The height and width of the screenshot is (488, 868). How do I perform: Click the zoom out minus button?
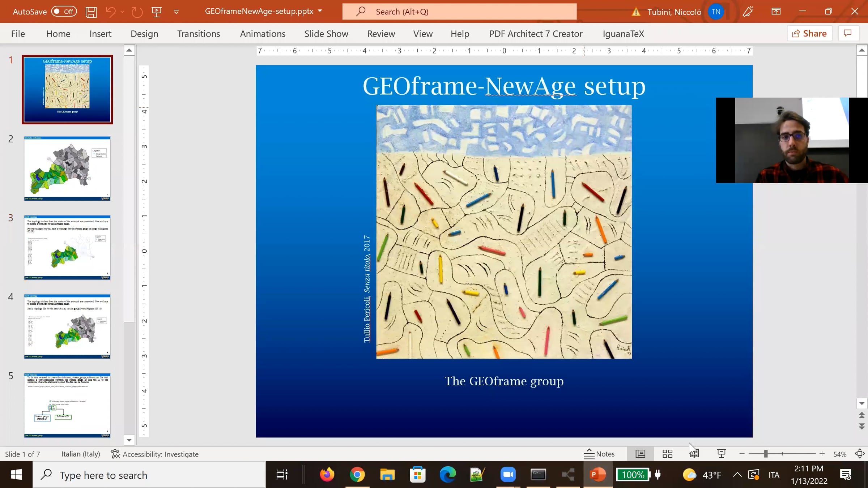pyautogui.click(x=742, y=454)
